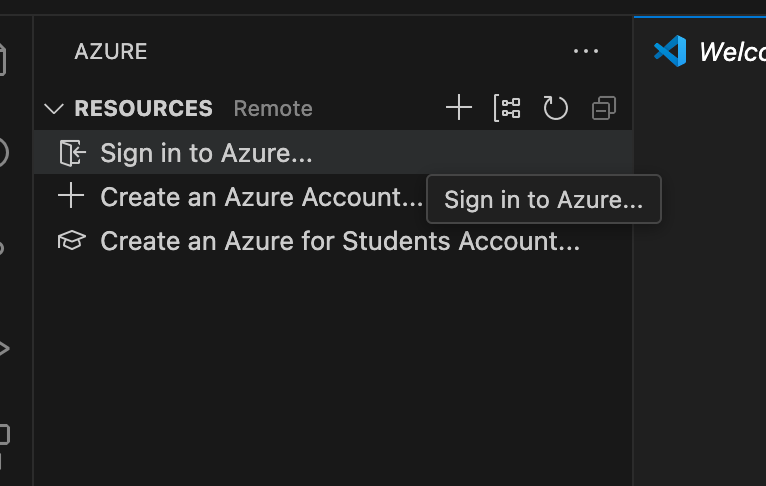Choose Create an Azure for Students Account...
This screenshot has height=486, width=766.
pos(340,241)
